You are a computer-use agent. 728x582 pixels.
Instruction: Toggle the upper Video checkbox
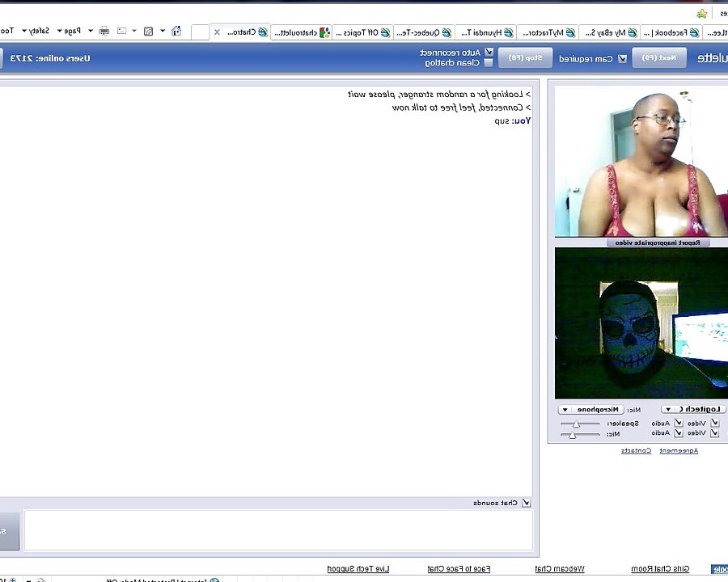(715, 423)
